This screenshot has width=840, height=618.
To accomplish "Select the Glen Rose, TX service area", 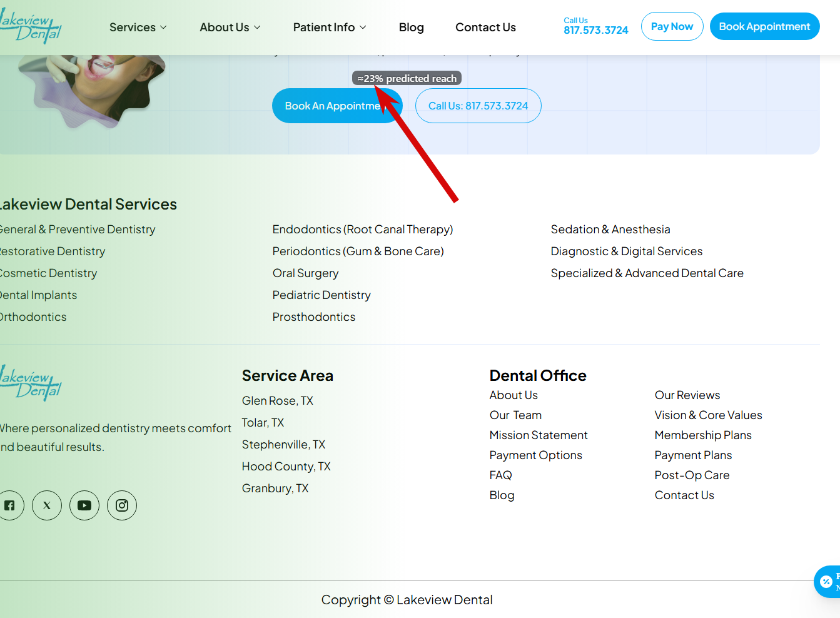I will (278, 401).
